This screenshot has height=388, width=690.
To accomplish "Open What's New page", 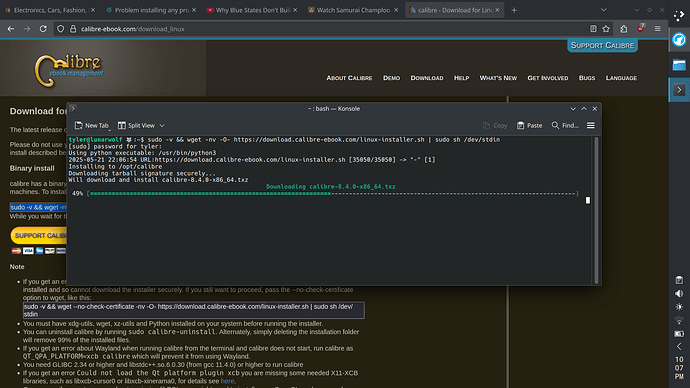I will point(498,78).
